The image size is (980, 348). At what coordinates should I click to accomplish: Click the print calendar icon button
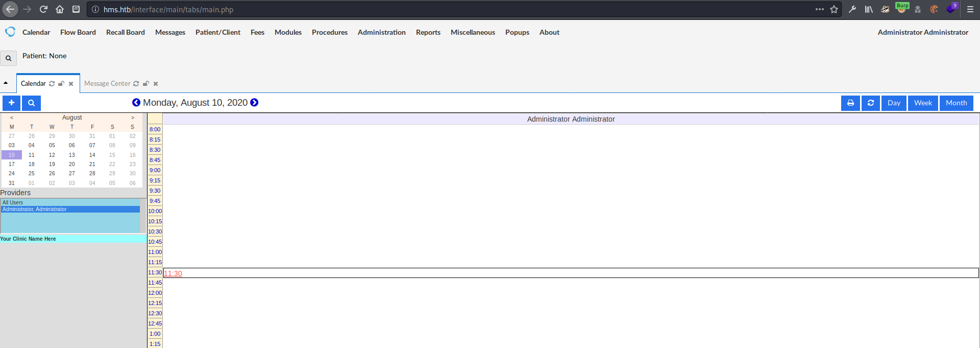[850, 103]
